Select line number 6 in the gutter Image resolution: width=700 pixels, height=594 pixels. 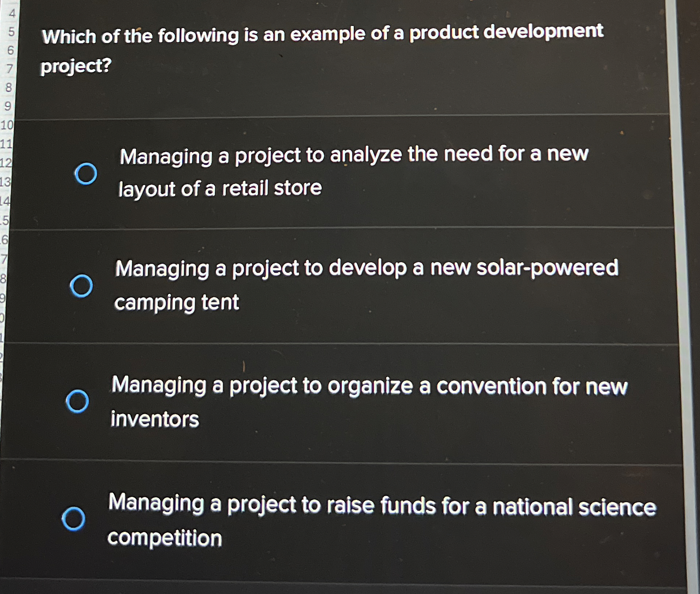tap(11, 50)
